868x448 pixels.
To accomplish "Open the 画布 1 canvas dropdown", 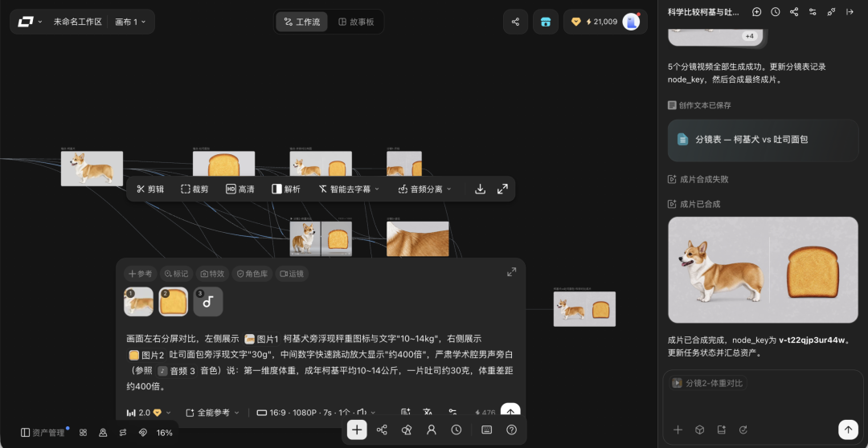I will [x=130, y=22].
